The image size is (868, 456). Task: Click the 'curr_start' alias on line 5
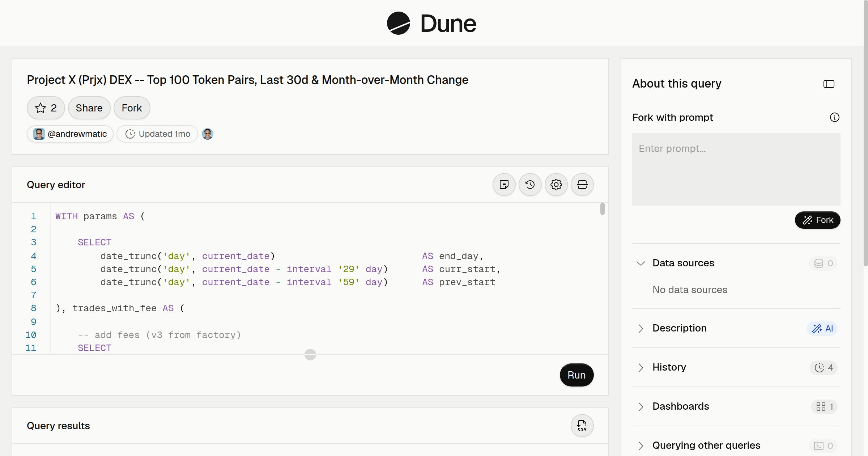[467, 269]
